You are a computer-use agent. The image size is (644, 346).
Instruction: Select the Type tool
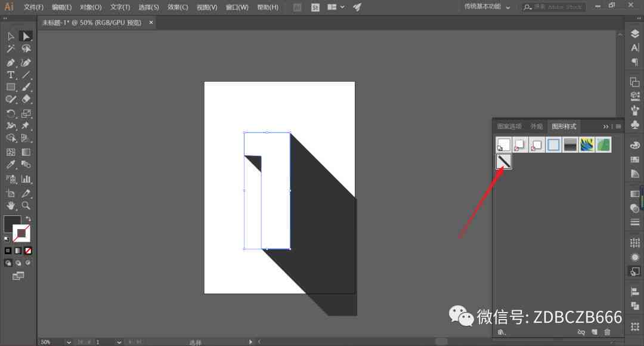(x=11, y=75)
